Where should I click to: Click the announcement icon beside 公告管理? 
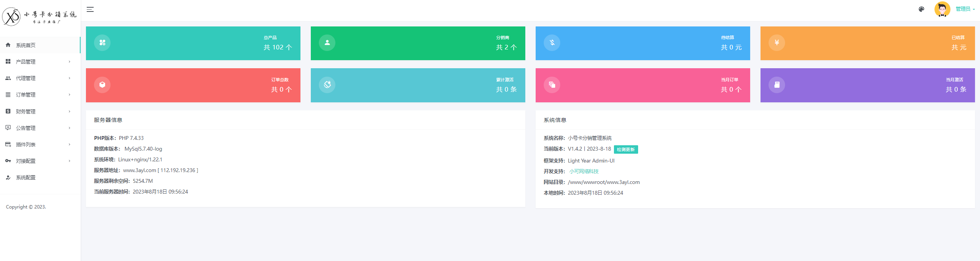(x=8, y=128)
